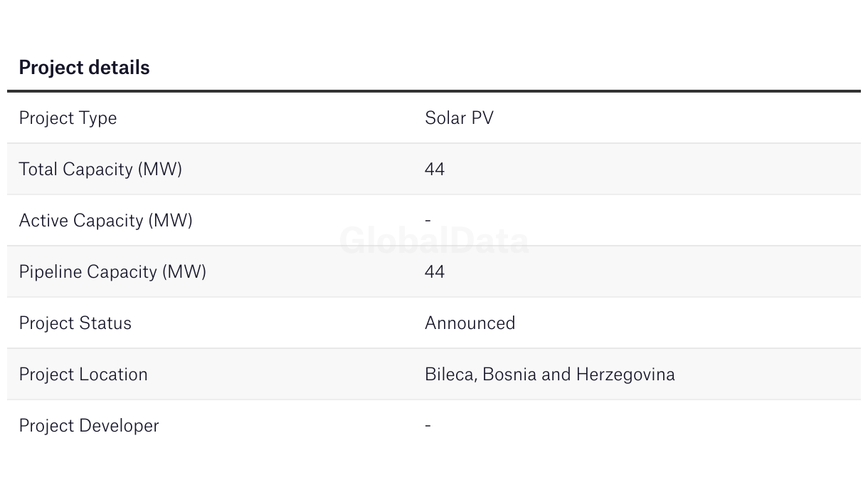Viewport: 868px width, 480px height.
Task: Click the Project Type row label
Action: coord(68,118)
